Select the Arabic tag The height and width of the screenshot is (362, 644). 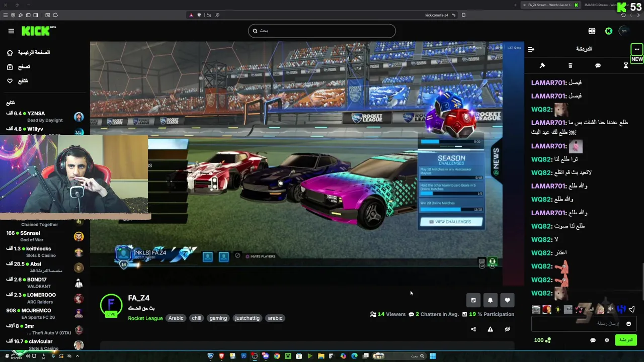[x=176, y=318]
